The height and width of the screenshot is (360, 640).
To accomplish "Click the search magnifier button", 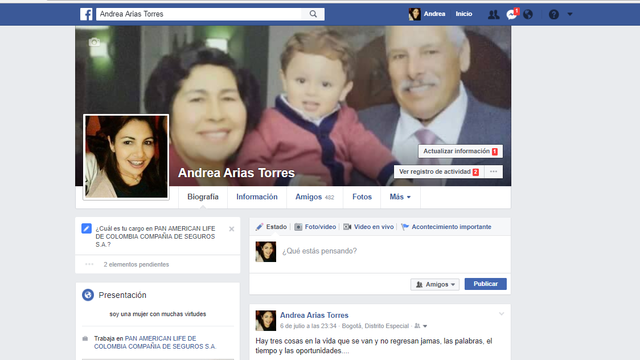I will pos(313,14).
